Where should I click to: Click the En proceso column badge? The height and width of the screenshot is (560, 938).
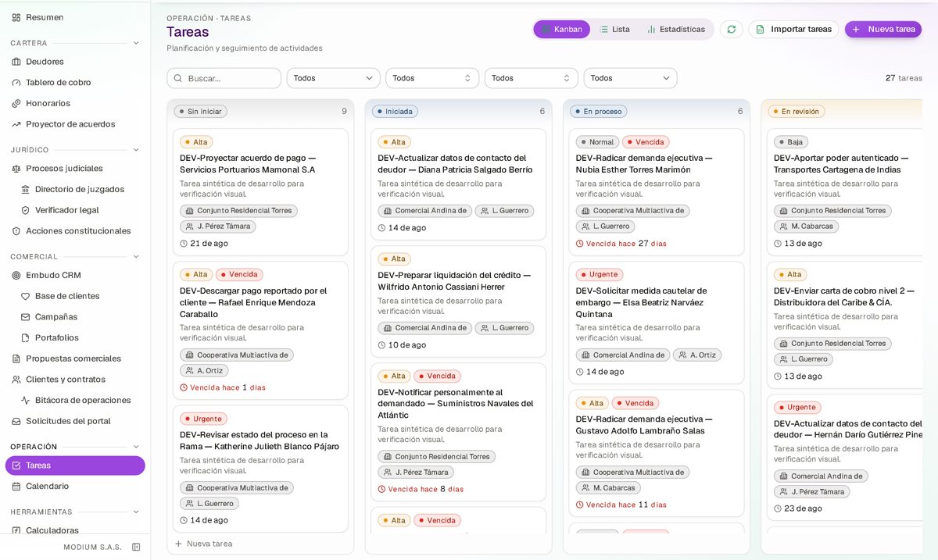pyautogui.click(x=599, y=112)
